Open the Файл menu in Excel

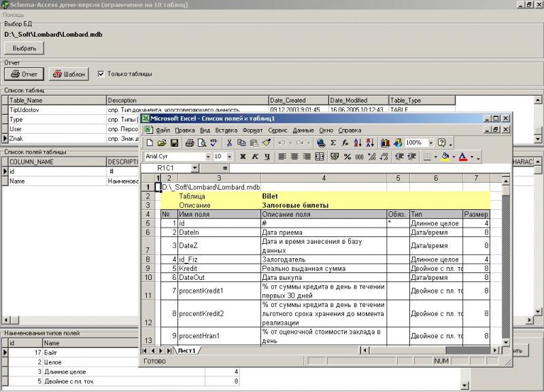tap(163, 130)
